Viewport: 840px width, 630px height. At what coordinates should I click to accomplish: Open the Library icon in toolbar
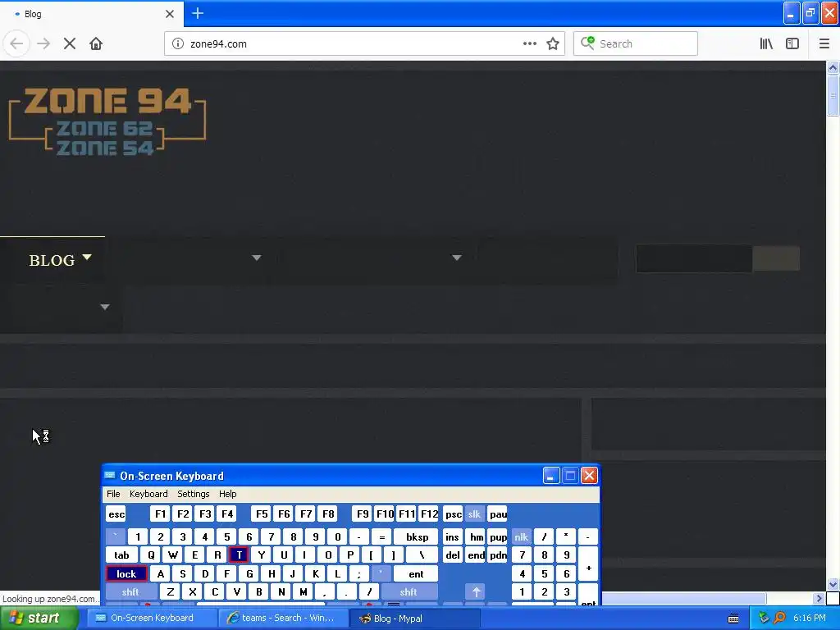click(x=766, y=43)
